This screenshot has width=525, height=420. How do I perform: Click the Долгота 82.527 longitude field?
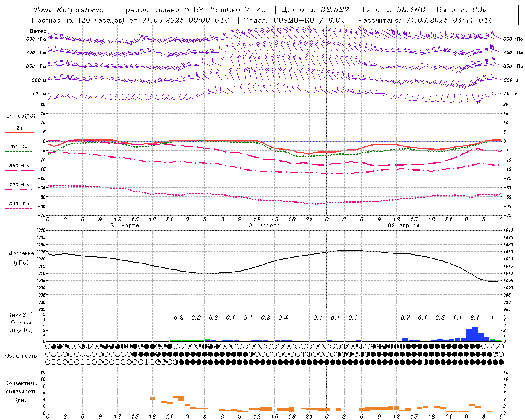[x=315, y=10]
